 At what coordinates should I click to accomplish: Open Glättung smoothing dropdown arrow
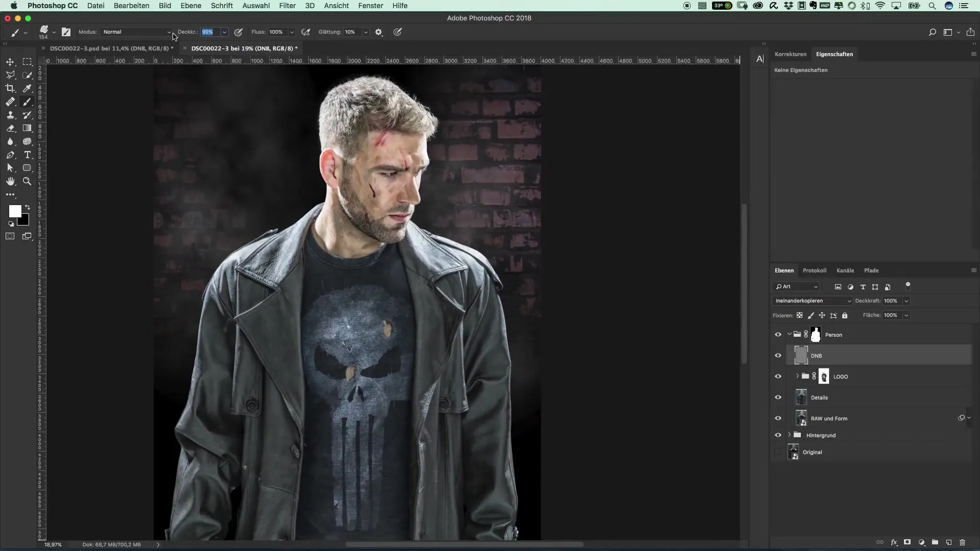[x=366, y=32]
